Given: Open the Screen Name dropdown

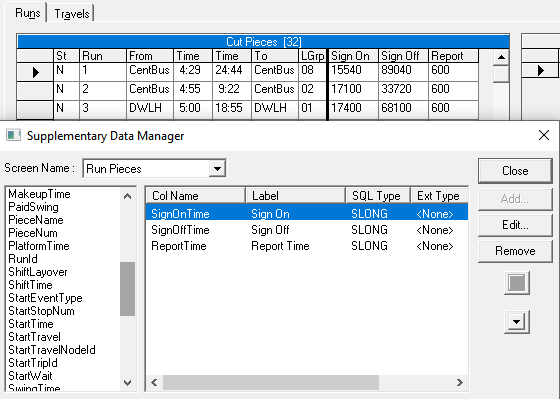Looking at the screenshot, I should (218, 169).
